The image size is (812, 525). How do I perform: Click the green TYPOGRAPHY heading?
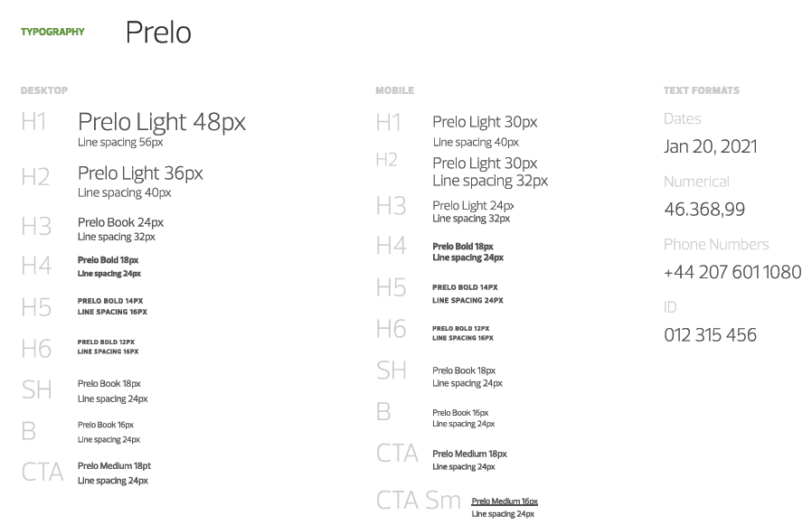[x=52, y=32]
